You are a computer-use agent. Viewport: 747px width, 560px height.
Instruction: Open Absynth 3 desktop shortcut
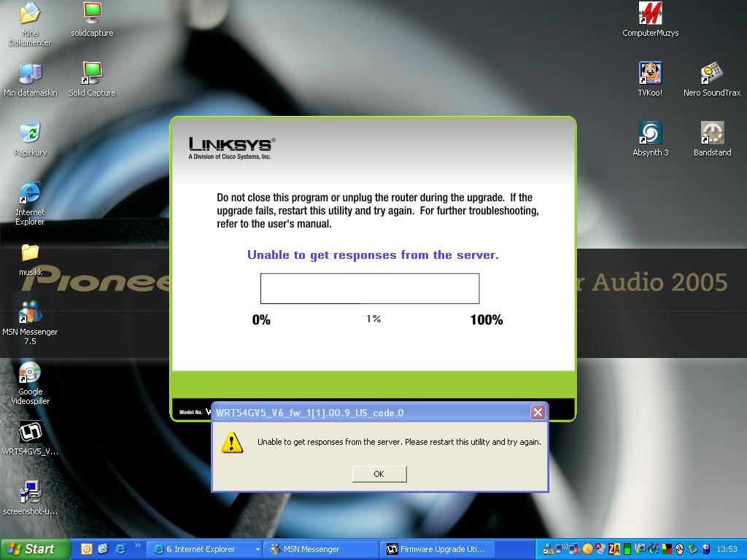(650, 139)
